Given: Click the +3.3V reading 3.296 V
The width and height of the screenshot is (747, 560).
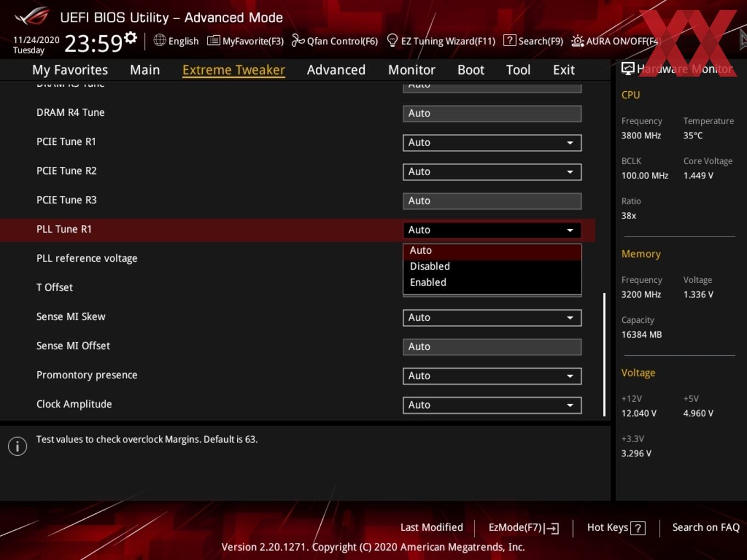Looking at the screenshot, I should click(x=636, y=453).
